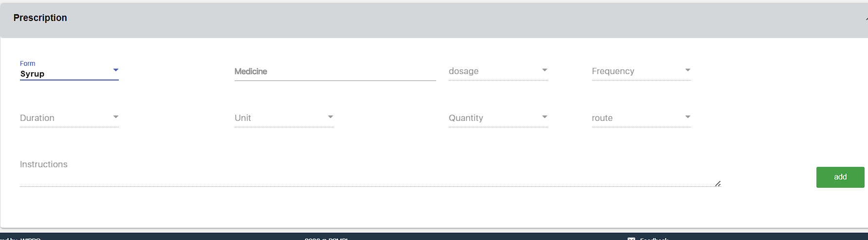Click the Quantity dropdown arrow icon
The width and height of the screenshot is (868, 240).
tap(545, 117)
